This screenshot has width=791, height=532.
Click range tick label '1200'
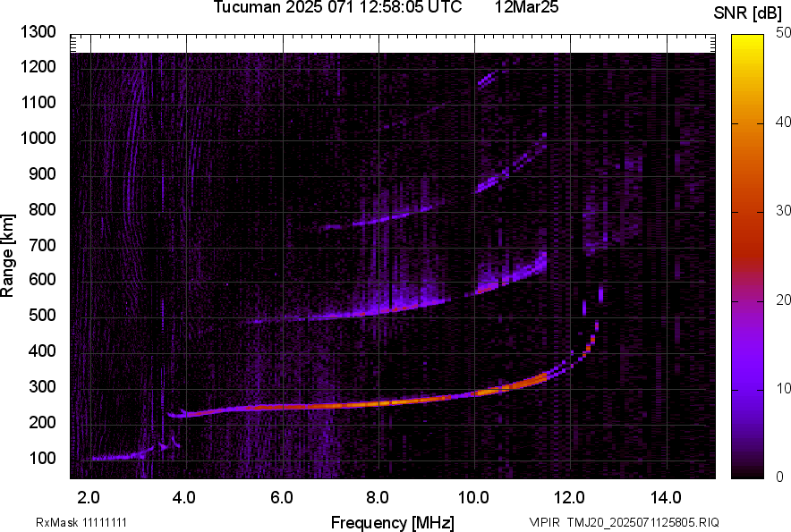tap(38, 67)
